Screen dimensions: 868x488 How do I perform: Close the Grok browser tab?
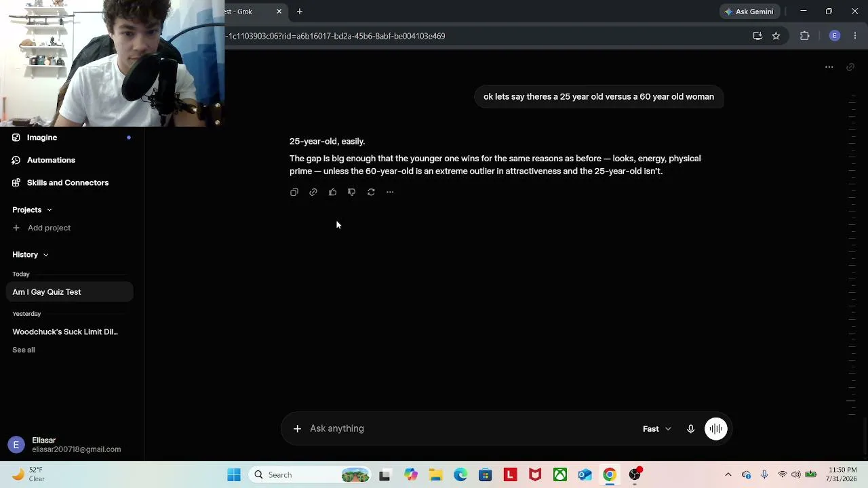click(279, 12)
